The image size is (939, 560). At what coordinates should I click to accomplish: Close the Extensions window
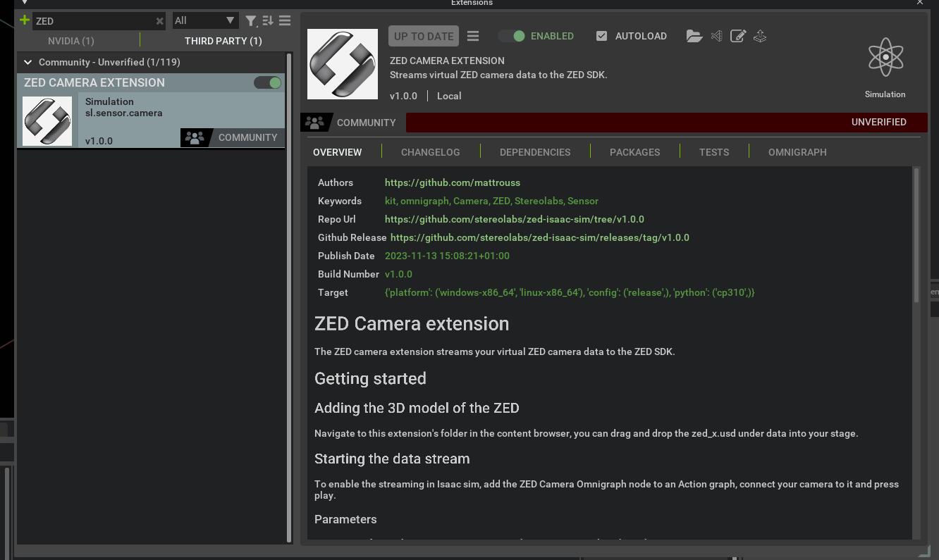[920, 3]
